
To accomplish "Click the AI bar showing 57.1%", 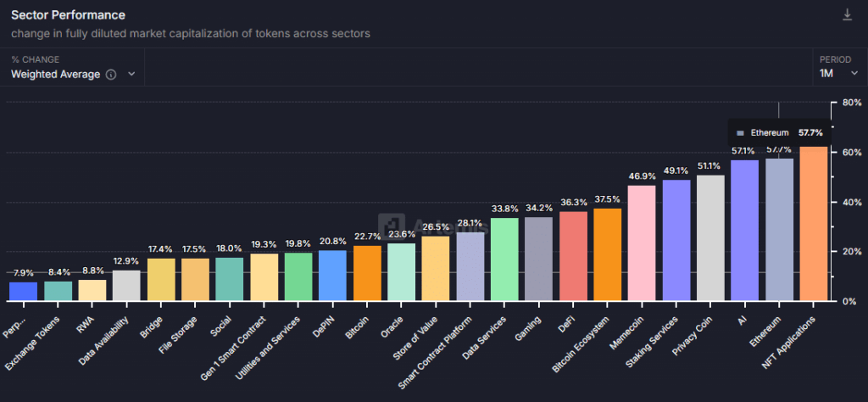I will [x=744, y=231].
